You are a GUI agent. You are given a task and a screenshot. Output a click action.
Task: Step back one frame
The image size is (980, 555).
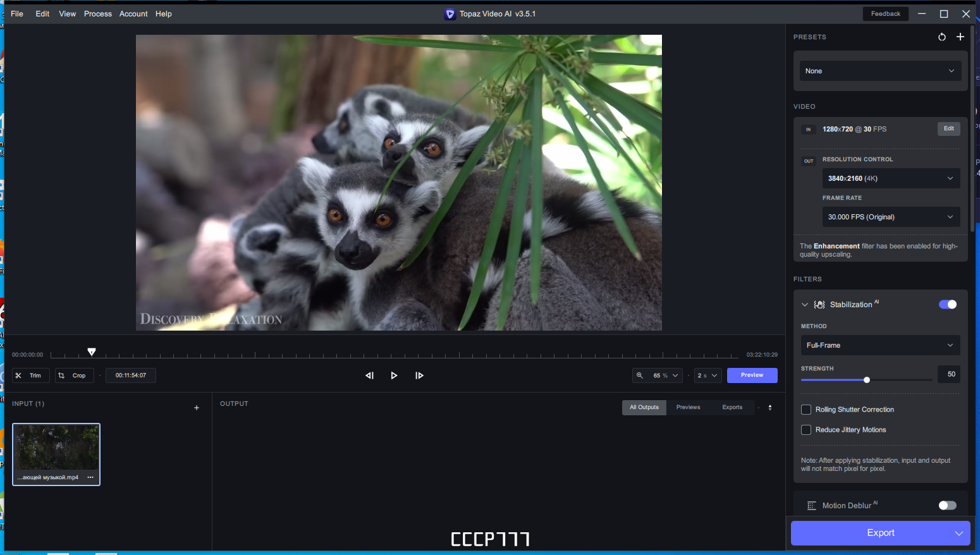coord(369,375)
